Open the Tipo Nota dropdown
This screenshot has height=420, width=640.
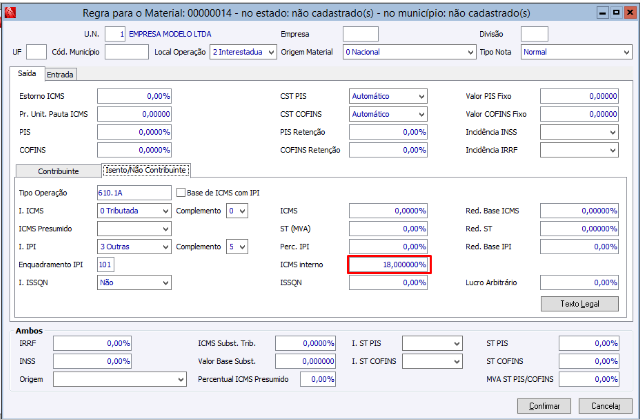(x=576, y=52)
